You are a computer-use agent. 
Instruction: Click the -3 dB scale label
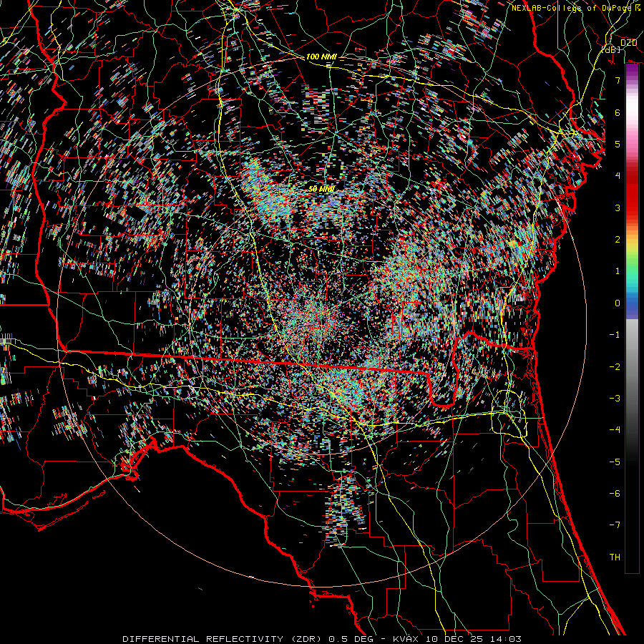pyautogui.click(x=615, y=399)
